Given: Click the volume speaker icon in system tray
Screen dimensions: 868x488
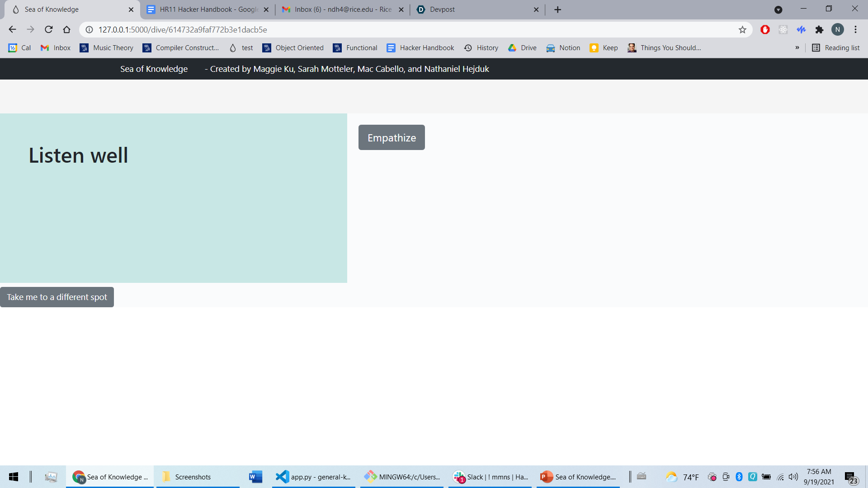Looking at the screenshot, I should [793, 477].
